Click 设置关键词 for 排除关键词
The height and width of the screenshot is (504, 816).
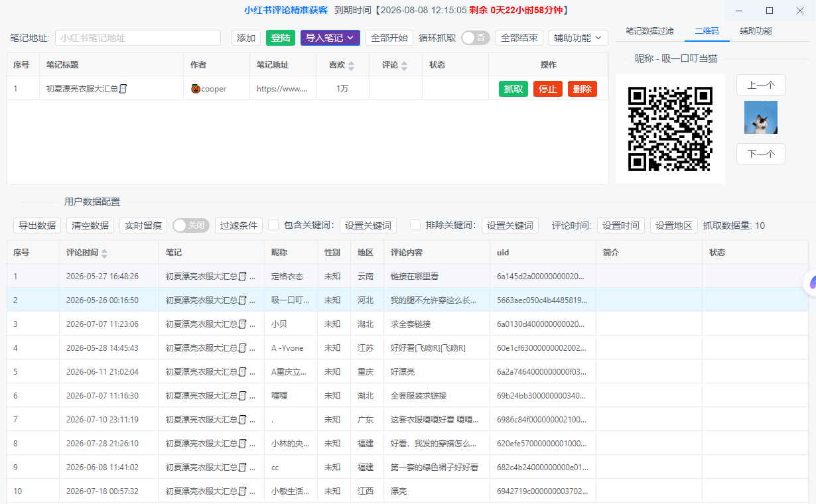click(510, 225)
